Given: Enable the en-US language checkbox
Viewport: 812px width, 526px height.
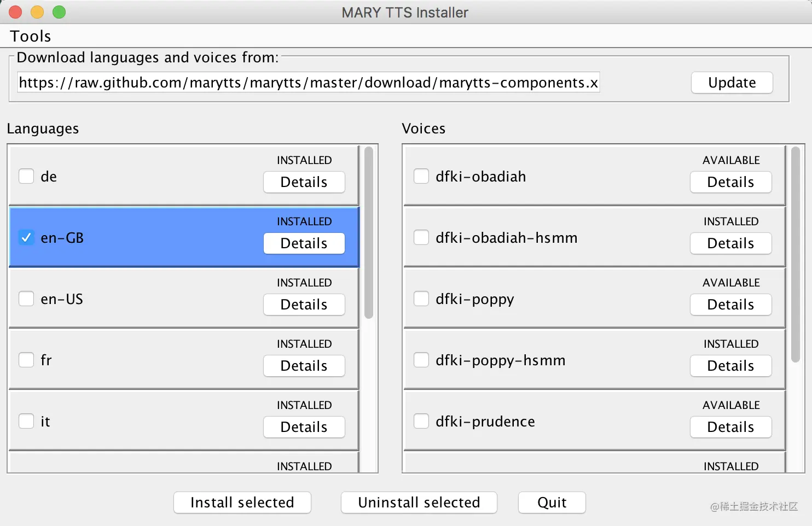Looking at the screenshot, I should [26, 299].
